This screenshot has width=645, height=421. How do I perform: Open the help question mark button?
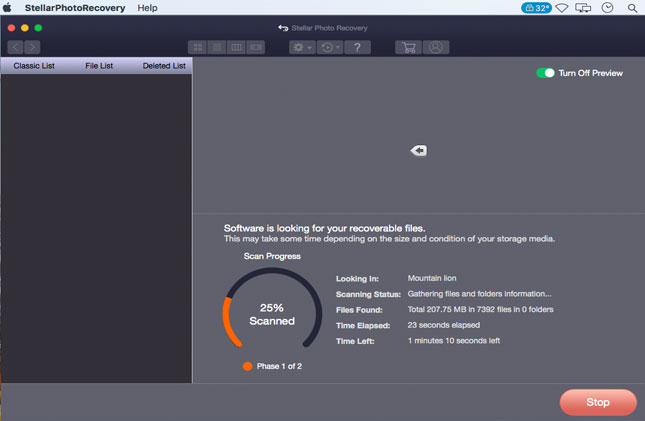coord(358,47)
